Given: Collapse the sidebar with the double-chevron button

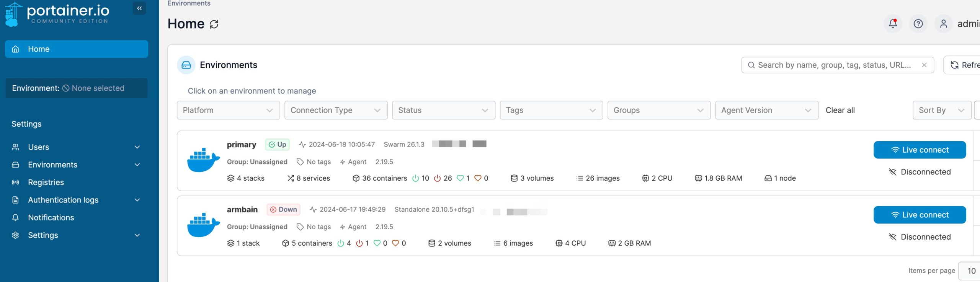Looking at the screenshot, I should pyautogui.click(x=139, y=8).
